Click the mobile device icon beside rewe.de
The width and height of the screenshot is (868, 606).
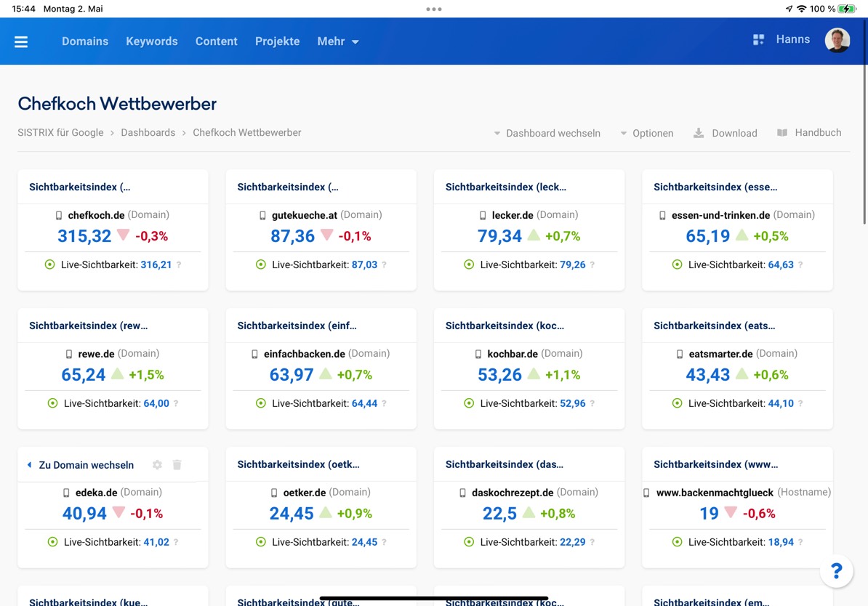69,354
